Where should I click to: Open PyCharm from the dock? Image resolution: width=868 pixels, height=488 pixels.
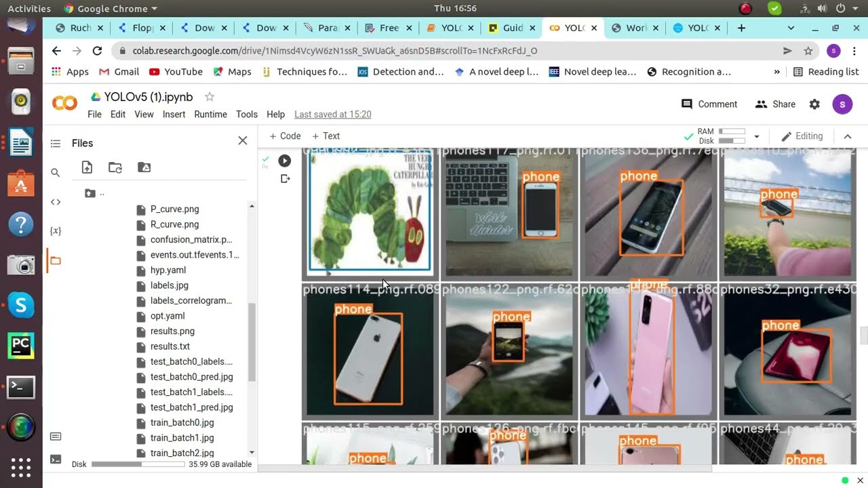pyautogui.click(x=21, y=346)
